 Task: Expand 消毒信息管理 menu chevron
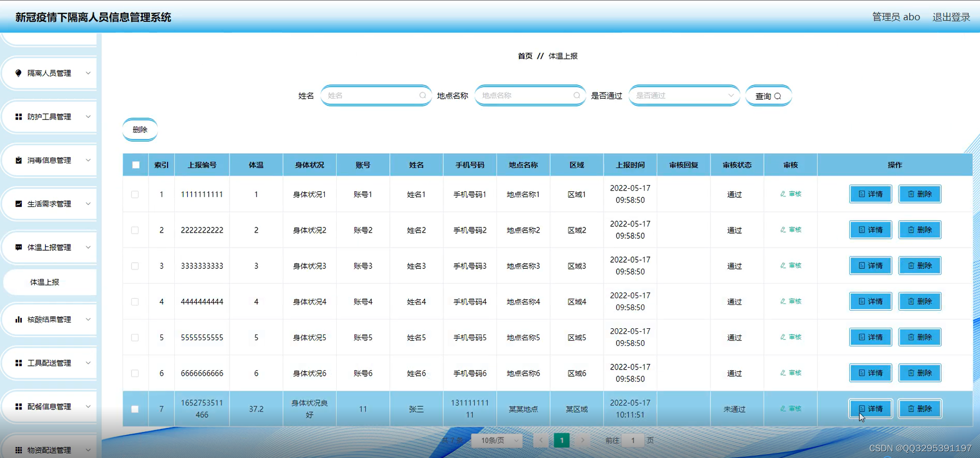pyautogui.click(x=88, y=160)
